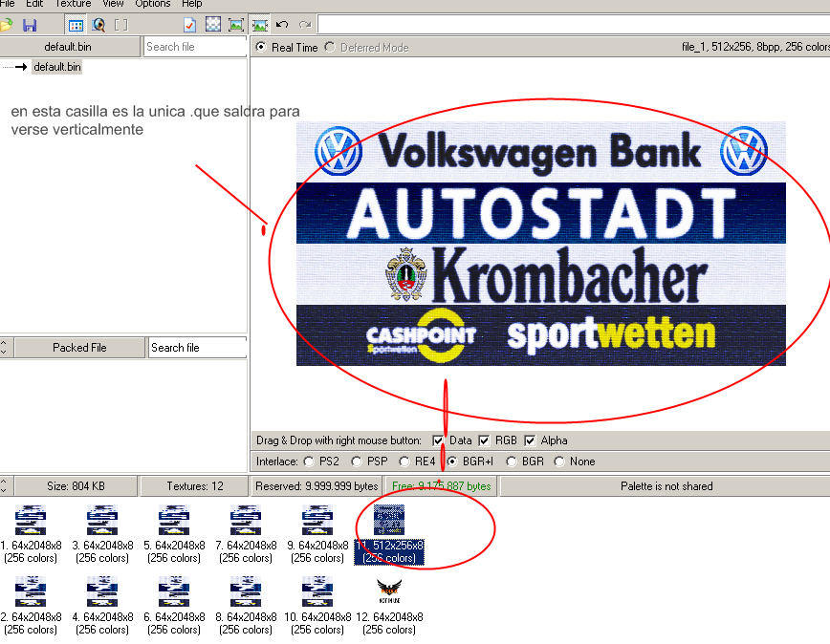Select texture thumbnail 10 64x2048x8

point(317,606)
